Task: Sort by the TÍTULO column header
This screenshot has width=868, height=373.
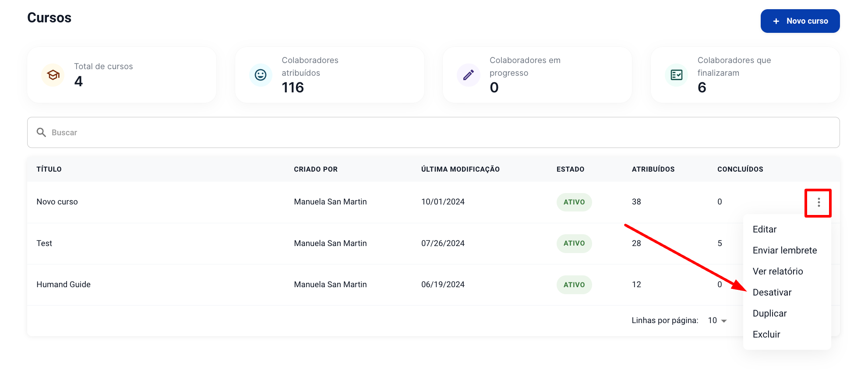Action: tap(49, 169)
